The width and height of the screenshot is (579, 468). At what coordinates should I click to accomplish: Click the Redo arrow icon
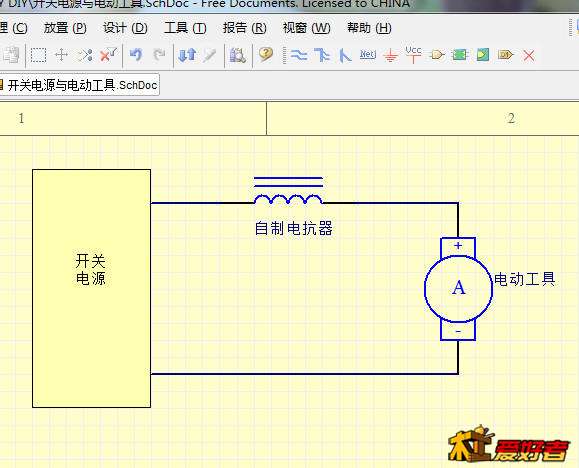tap(159, 55)
